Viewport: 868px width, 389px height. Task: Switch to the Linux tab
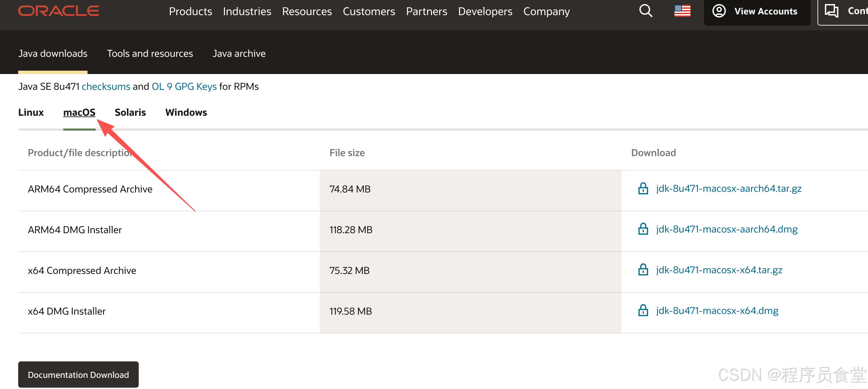click(x=31, y=112)
